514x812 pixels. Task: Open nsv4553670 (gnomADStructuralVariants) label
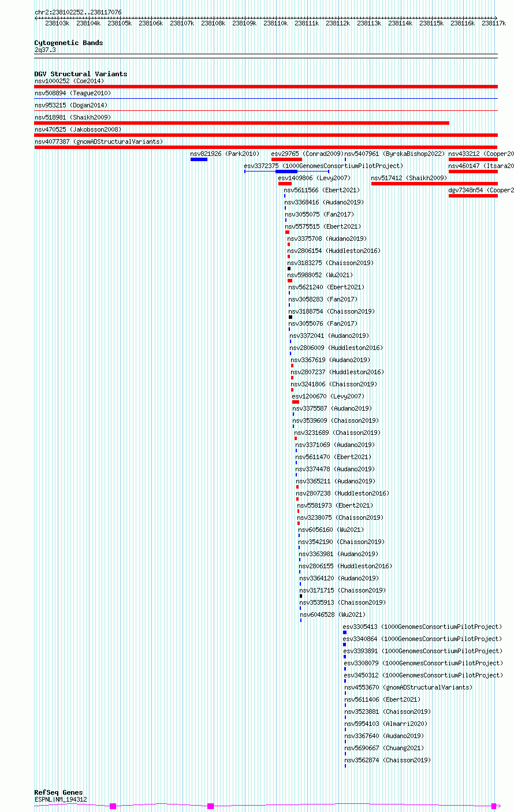pos(408,687)
